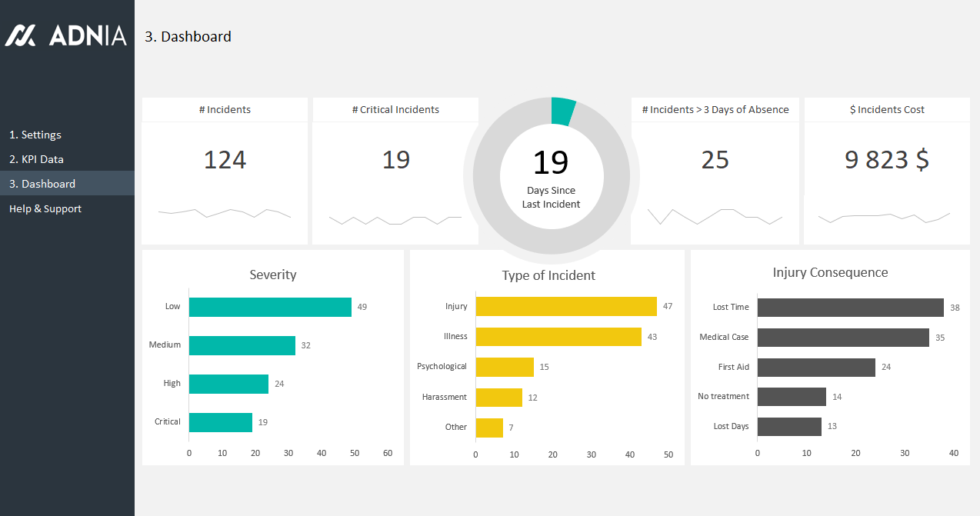Screen dimensions: 980x516
Task: Click the Injury bar in Type of Incident
Action: (566, 306)
